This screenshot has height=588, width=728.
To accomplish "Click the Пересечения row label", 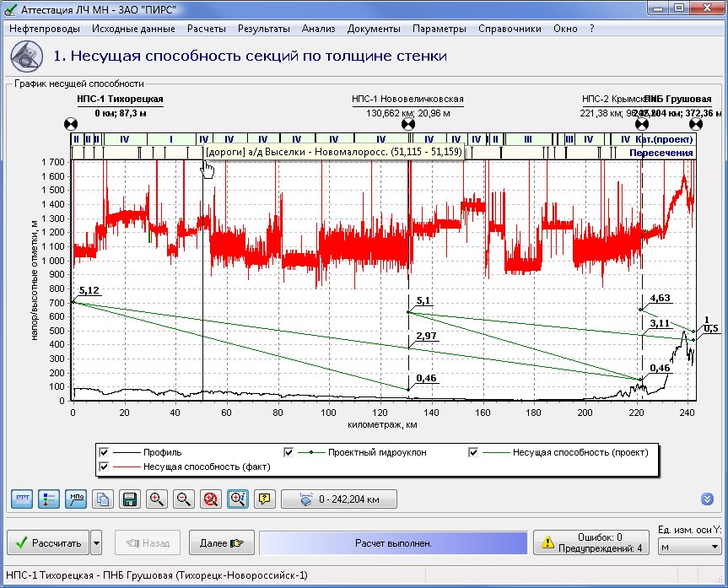I will (x=661, y=153).
